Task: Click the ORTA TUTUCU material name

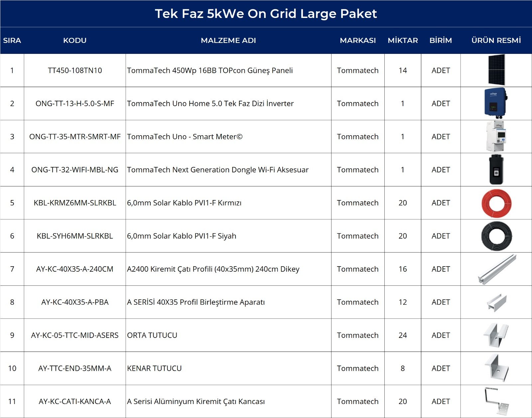Action: (152, 335)
